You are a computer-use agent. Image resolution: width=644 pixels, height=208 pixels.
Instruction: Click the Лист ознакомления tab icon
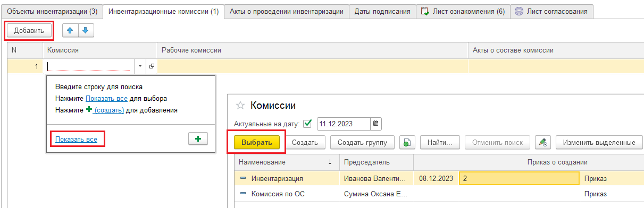(425, 11)
